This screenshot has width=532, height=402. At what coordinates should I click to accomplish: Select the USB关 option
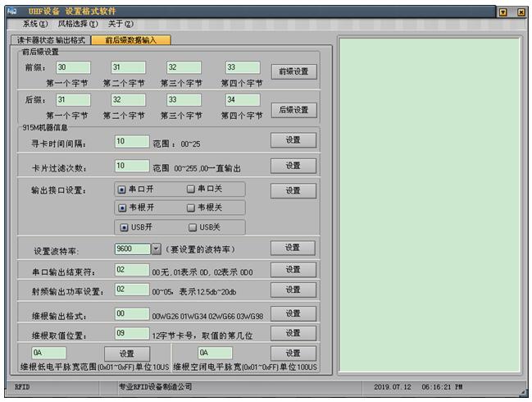[193, 227]
